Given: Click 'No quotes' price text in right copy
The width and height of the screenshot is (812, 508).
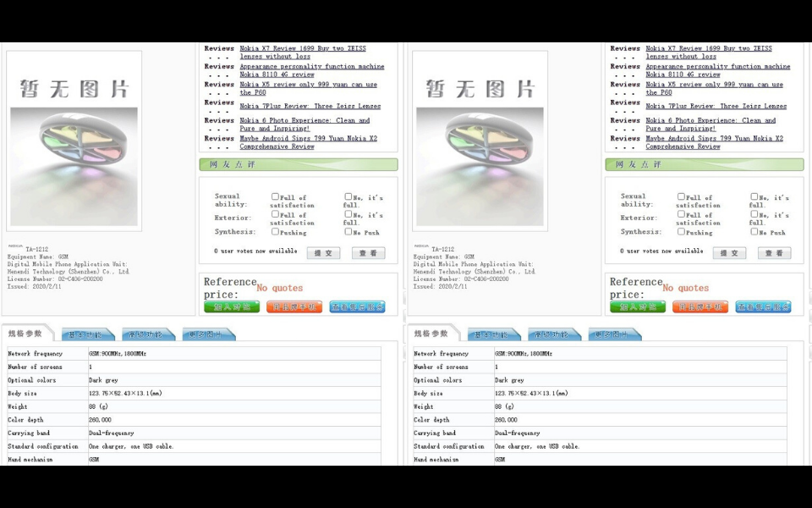Looking at the screenshot, I should click(x=686, y=288).
